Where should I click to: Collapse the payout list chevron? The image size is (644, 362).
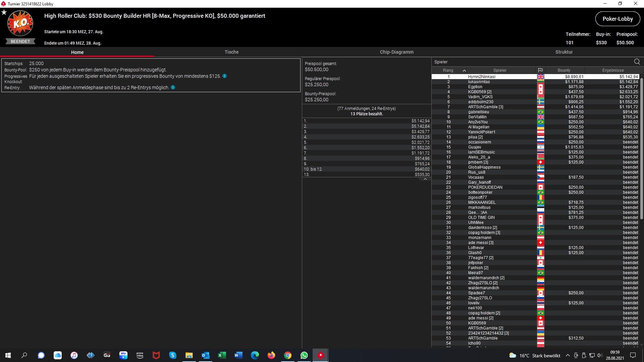click(x=425, y=179)
